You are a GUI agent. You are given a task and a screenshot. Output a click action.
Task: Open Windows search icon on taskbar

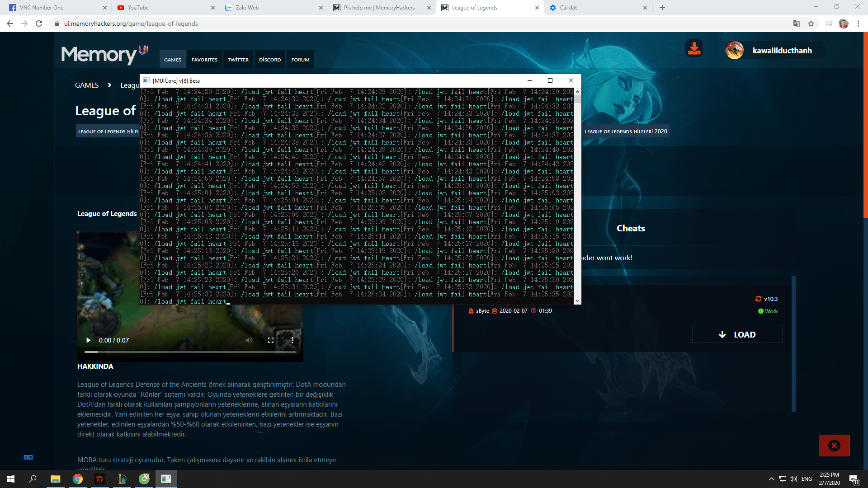(33, 479)
